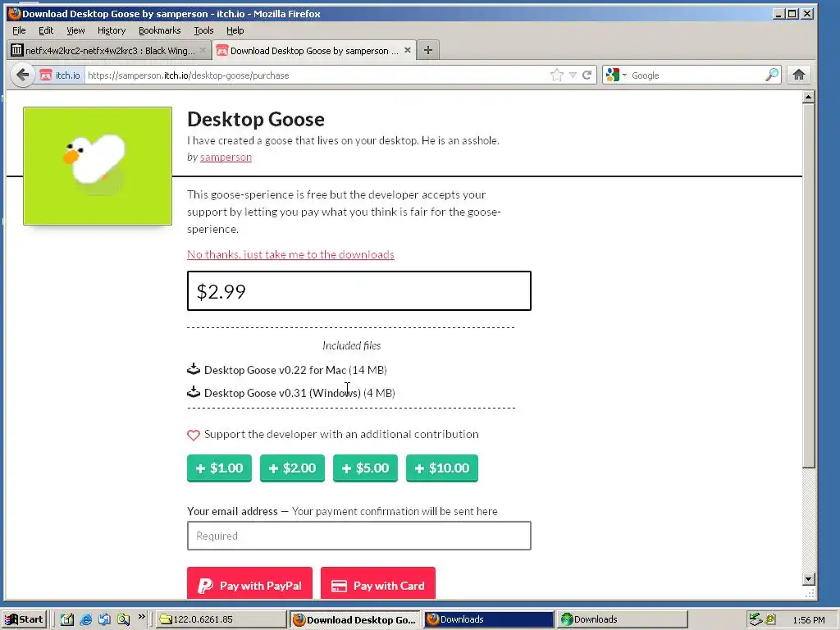Click the email address Required field
840x630 pixels.
pyautogui.click(x=359, y=536)
